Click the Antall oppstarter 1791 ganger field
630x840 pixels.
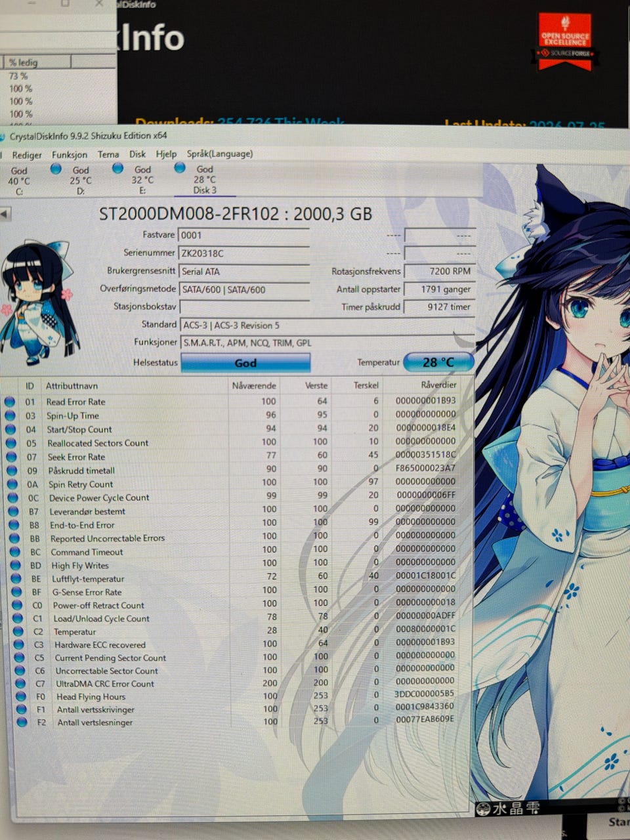[439, 289]
